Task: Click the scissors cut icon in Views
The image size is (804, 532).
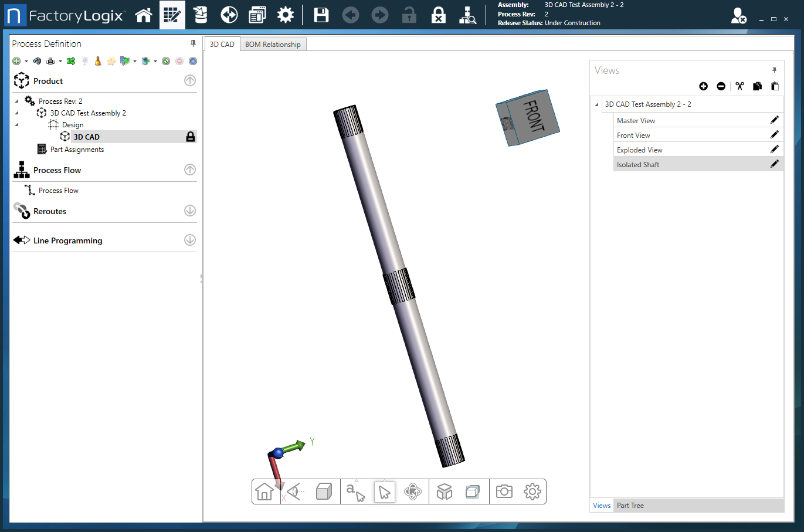Action: pos(739,86)
